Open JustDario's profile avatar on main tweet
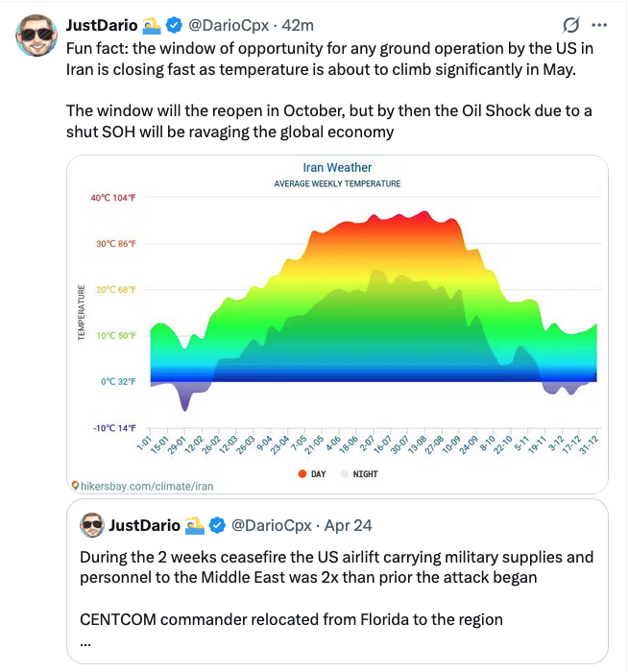 pos(35,35)
